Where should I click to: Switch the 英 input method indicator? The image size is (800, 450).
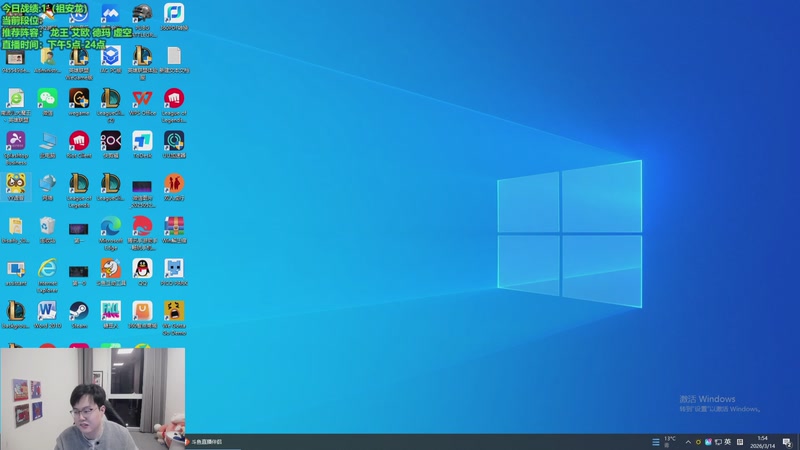pos(728,442)
